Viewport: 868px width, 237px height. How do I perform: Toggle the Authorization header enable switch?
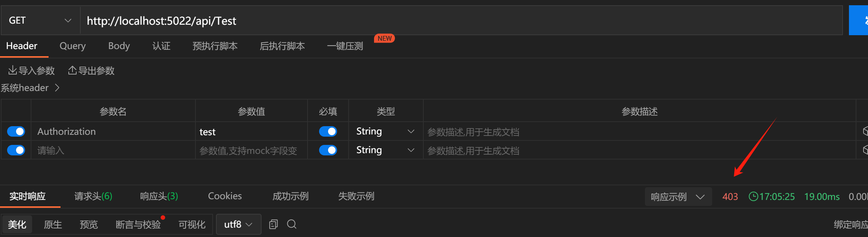16,131
